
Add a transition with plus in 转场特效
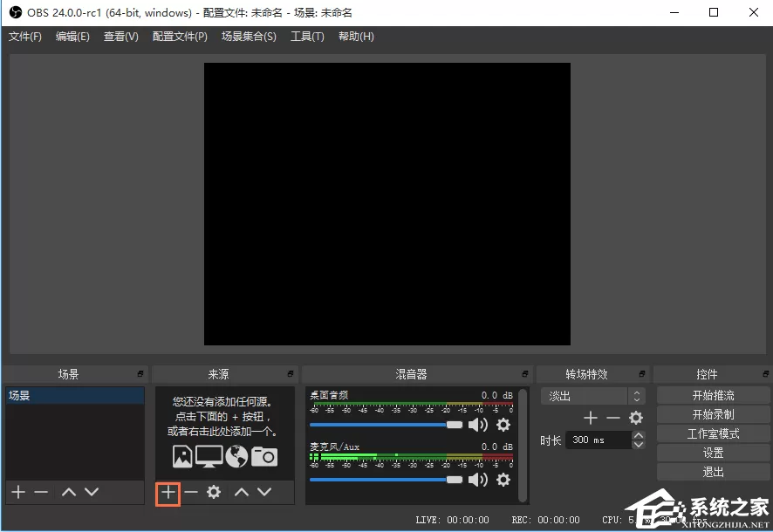pos(590,419)
